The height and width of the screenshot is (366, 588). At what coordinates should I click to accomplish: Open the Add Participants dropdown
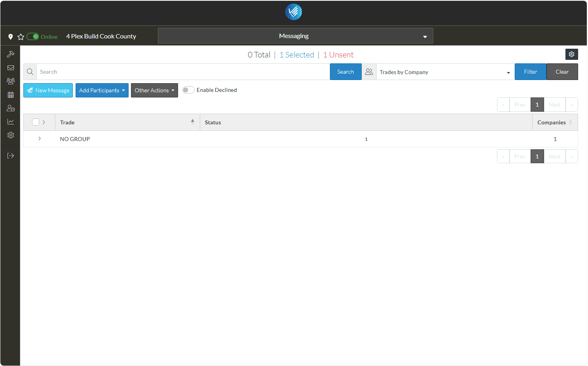click(x=102, y=90)
